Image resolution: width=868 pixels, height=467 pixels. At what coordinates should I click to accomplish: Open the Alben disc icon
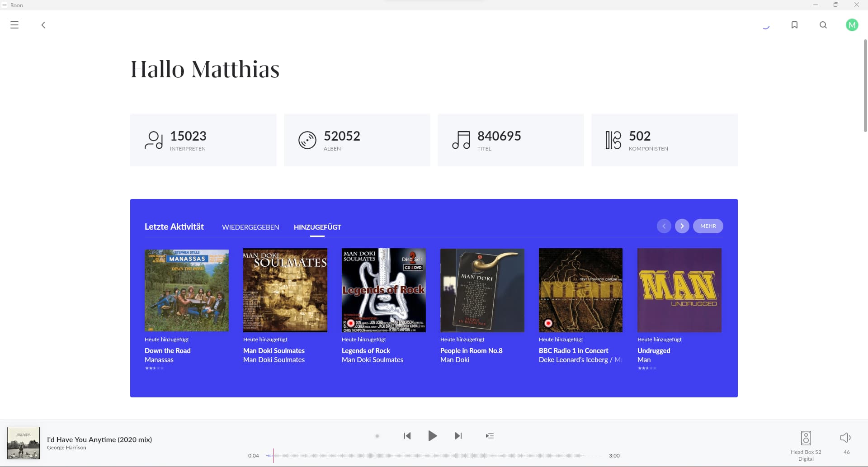coord(307,140)
